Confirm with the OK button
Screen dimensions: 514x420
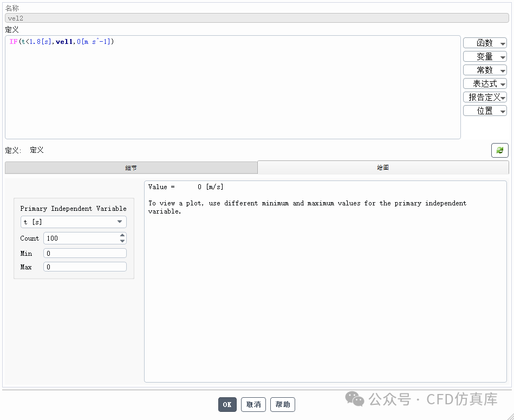pos(227,405)
